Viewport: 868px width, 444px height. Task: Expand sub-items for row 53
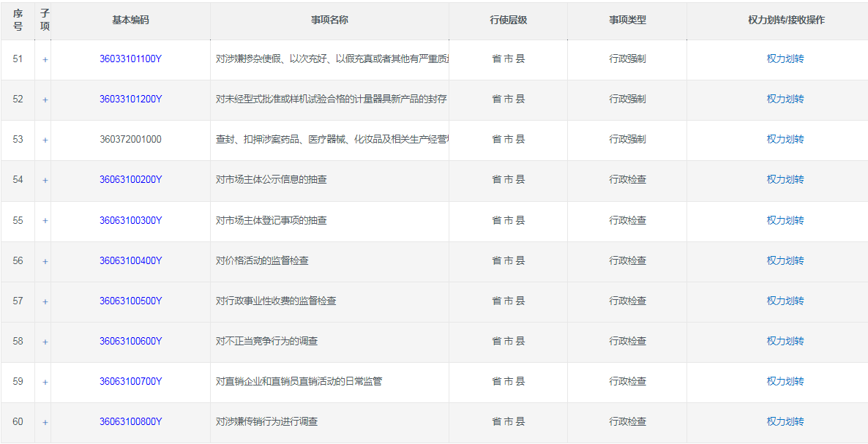(45, 140)
